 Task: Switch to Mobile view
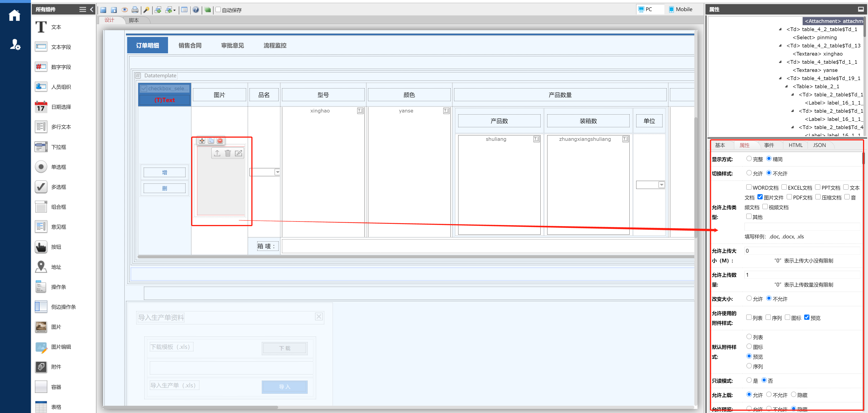[681, 10]
